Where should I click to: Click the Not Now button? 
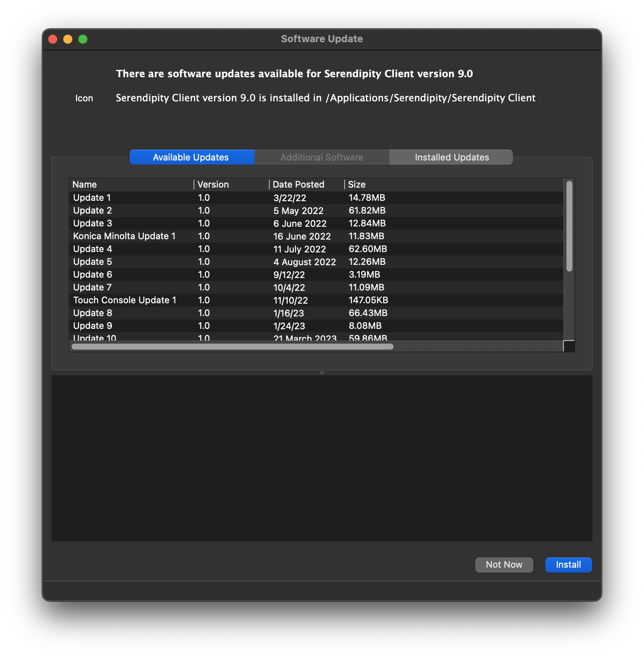pyautogui.click(x=504, y=565)
